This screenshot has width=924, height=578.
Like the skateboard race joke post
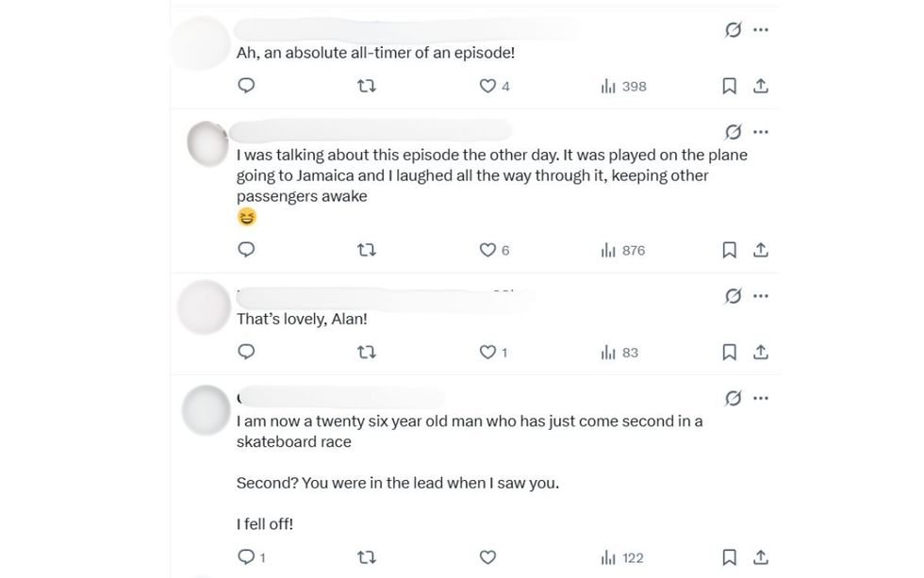(x=489, y=556)
